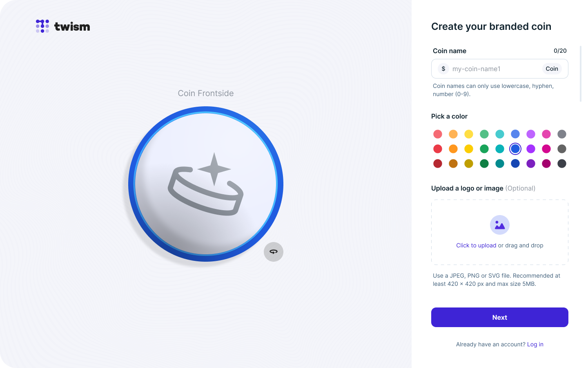Pick the bright red color swatch
The width and height of the screenshot is (588, 368).
pos(438,149)
